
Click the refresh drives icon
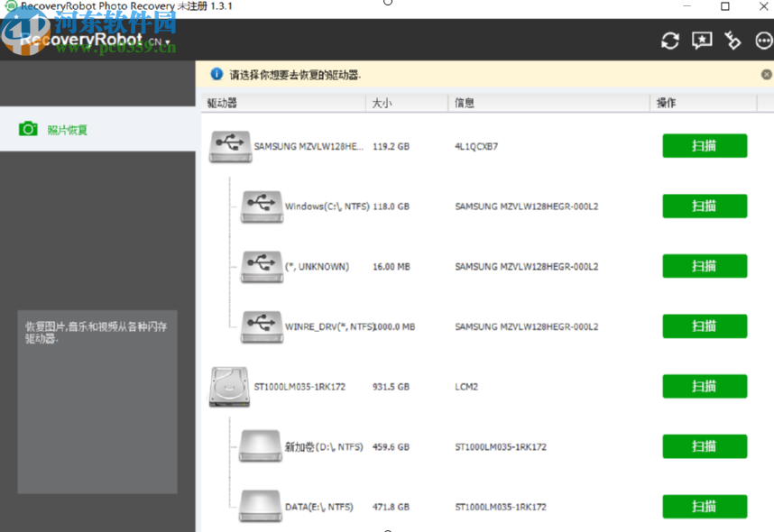[x=670, y=41]
